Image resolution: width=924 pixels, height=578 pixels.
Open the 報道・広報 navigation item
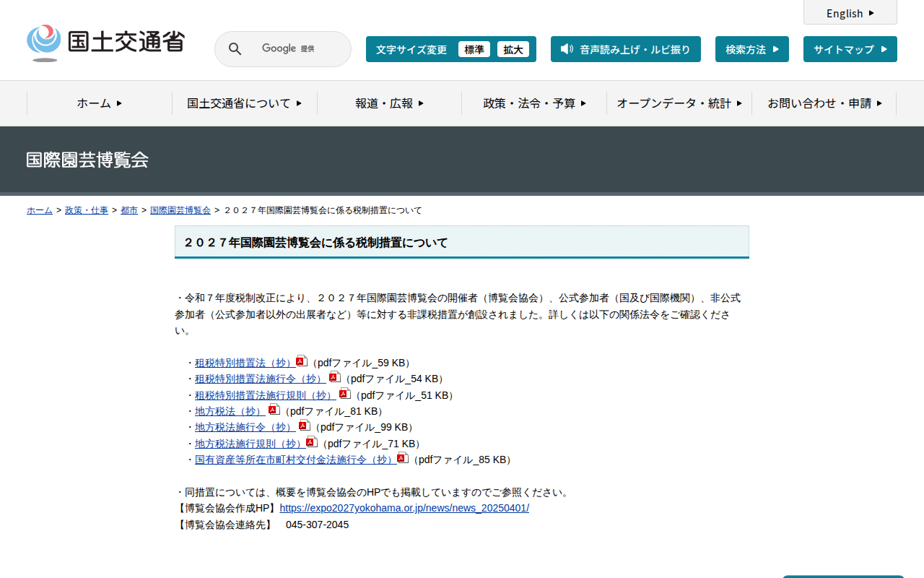tap(389, 103)
